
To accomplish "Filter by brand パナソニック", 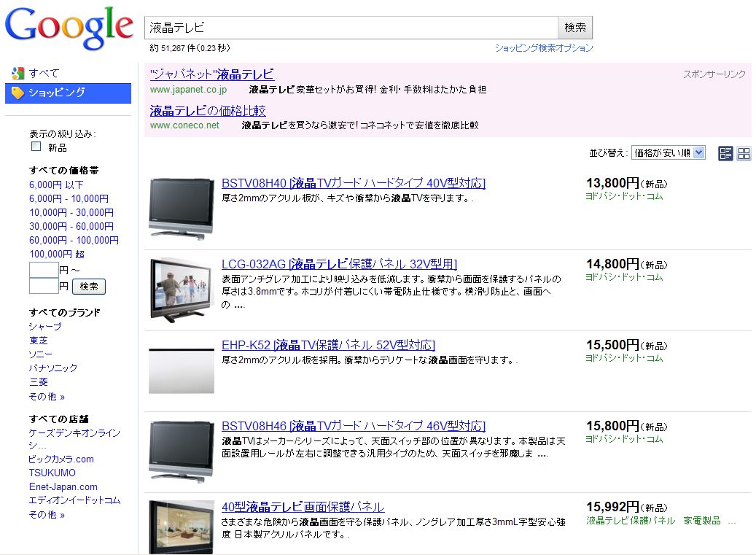I will (x=53, y=368).
